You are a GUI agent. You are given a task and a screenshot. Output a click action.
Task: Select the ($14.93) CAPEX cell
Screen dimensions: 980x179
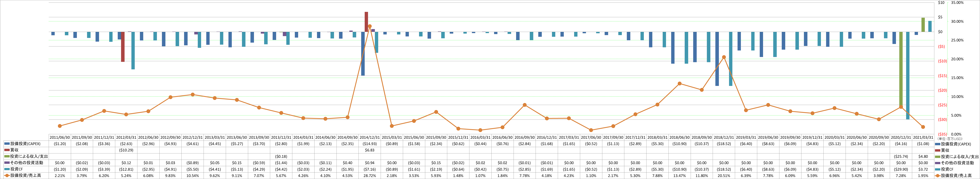370,144
